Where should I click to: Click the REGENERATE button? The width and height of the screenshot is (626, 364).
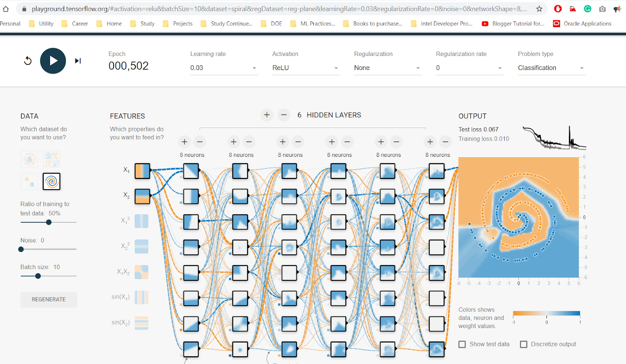49,299
